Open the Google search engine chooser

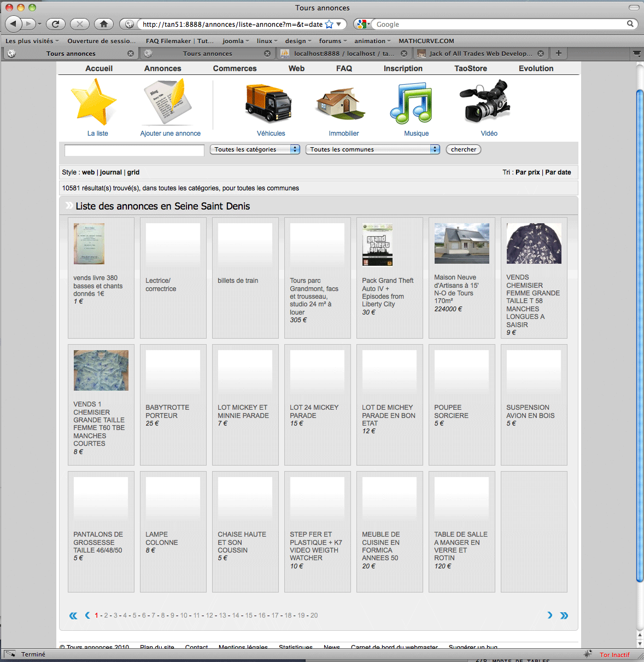pos(362,24)
